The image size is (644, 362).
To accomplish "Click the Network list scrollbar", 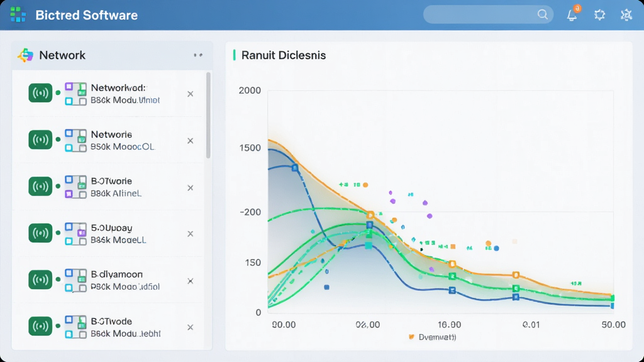I will point(208,116).
